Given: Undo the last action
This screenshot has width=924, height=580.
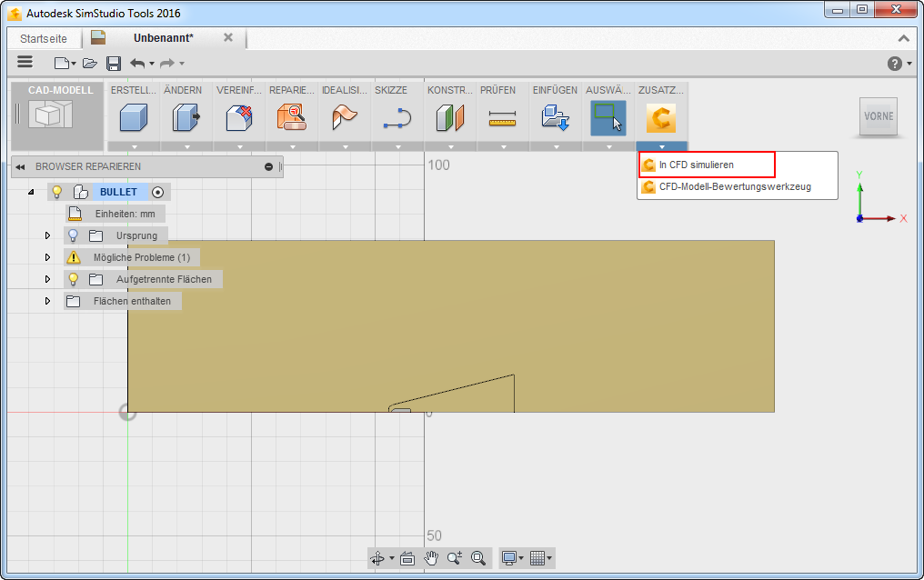Looking at the screenshot, I should tap(137, 63).
